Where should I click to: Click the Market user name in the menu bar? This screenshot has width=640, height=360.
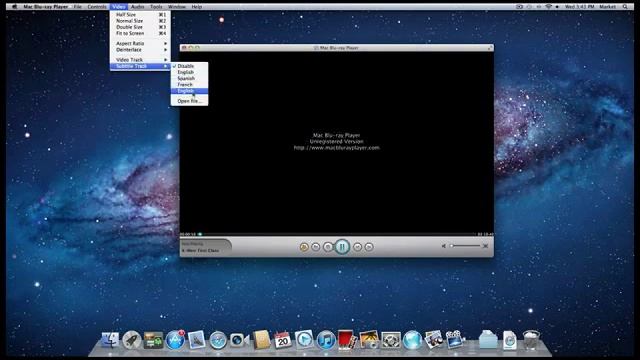tap(607, 7)
